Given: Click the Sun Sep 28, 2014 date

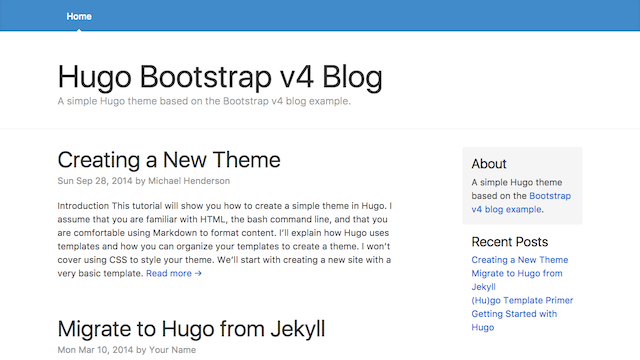Looking at the screenshot, I should pyautogui.click(x=95, y=181).
